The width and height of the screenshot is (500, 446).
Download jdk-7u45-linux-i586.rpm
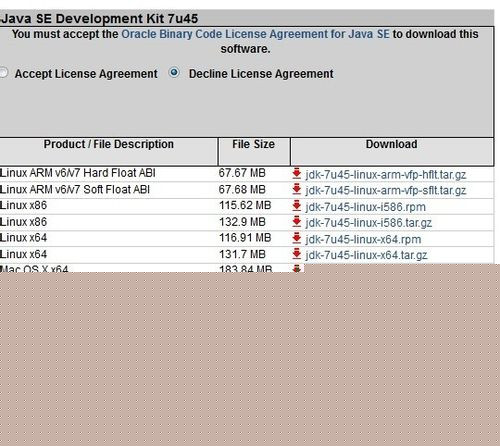[x=366, y=207]
